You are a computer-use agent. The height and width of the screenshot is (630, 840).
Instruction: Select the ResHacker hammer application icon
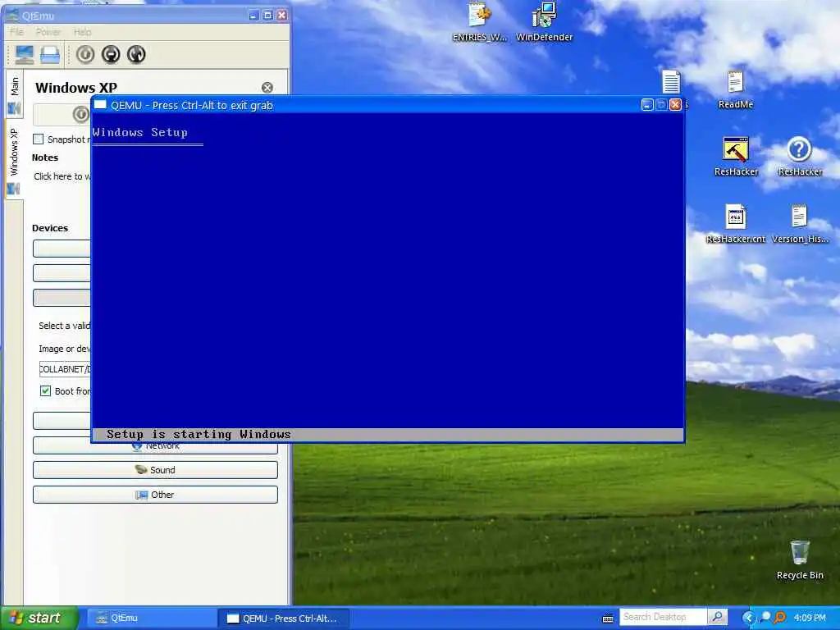736,157
